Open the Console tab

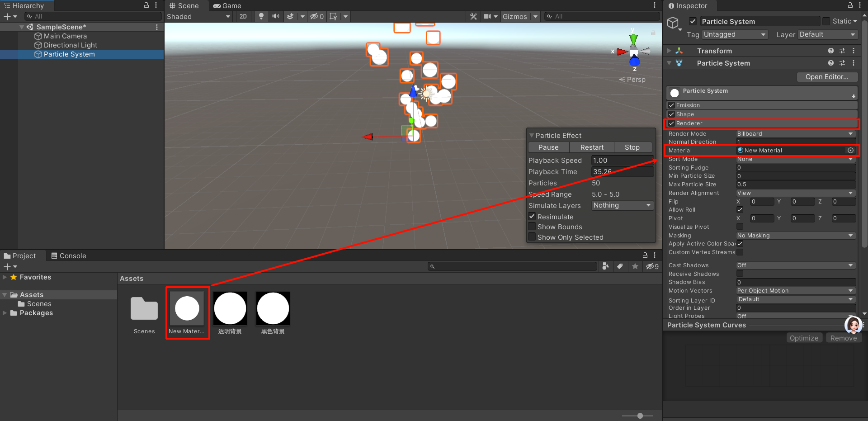68,256
